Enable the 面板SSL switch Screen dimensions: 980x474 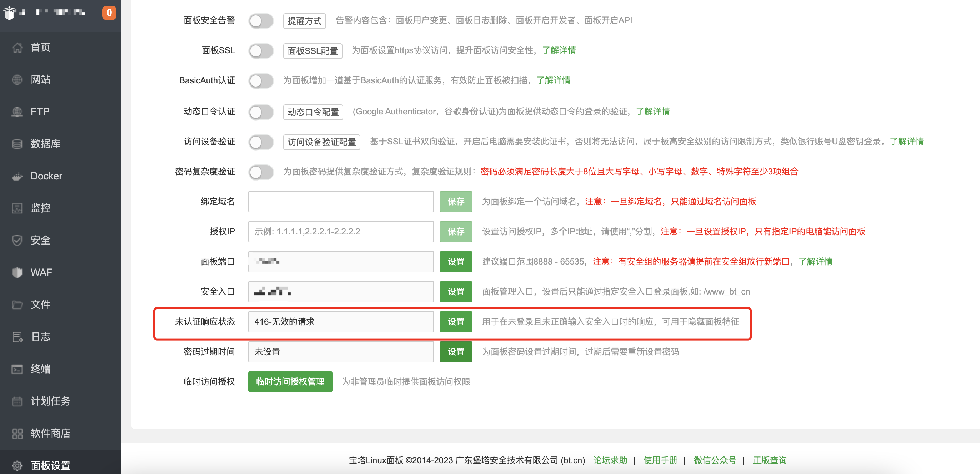click(261, 51)
